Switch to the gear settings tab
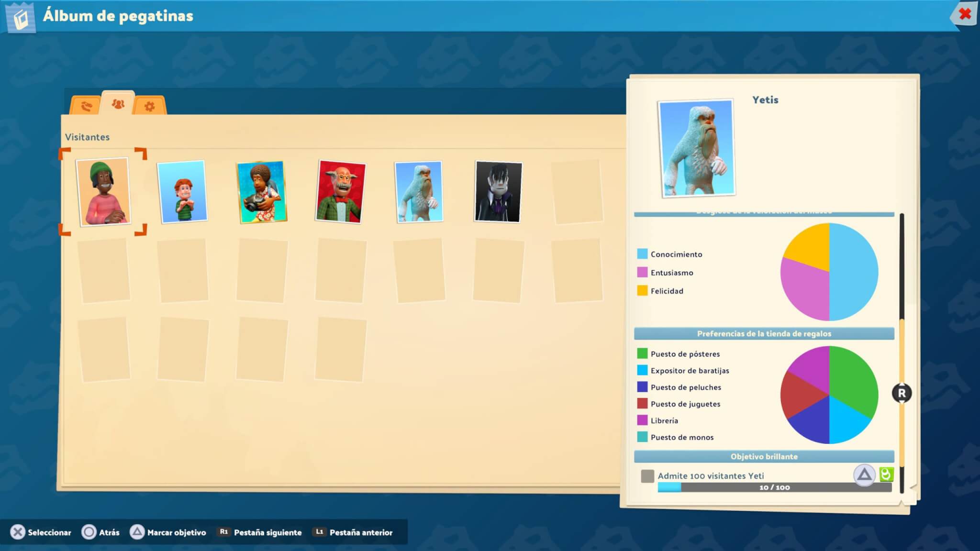Image resolution: width=980 pixels, height=551 pixels. [149, 106]
